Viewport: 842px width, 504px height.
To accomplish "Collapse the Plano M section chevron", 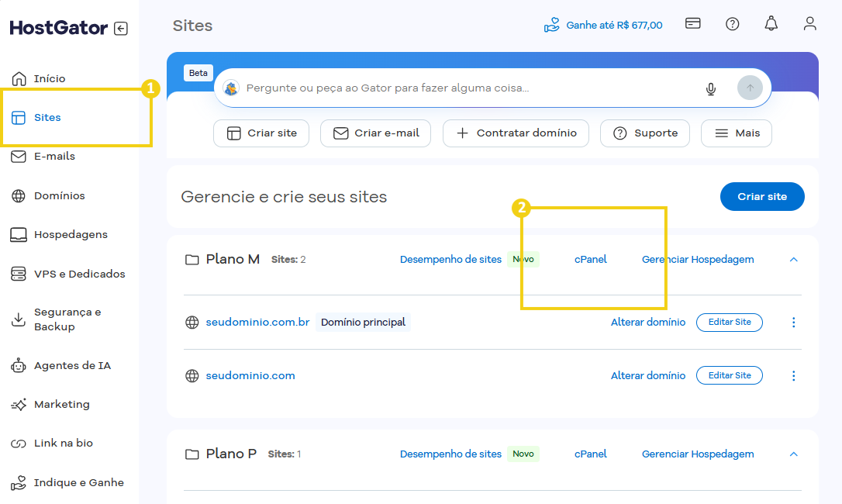I will coord(794,260).
